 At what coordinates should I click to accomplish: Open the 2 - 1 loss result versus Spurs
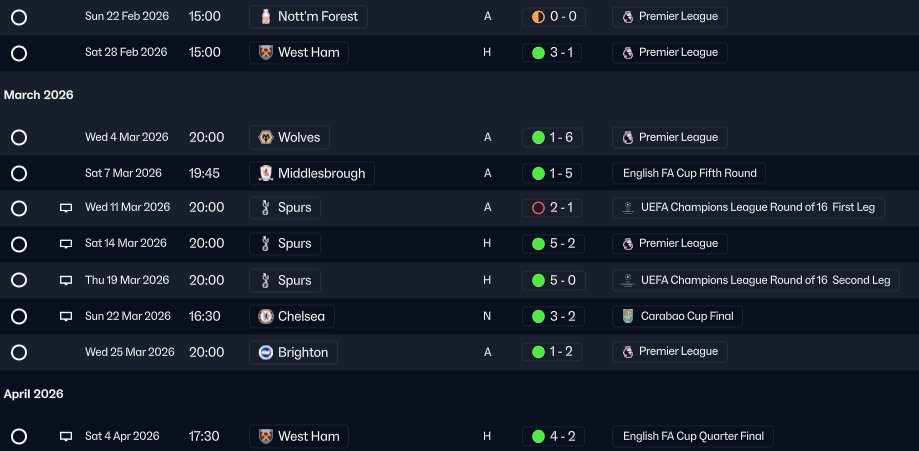click(x=552, y=208)
